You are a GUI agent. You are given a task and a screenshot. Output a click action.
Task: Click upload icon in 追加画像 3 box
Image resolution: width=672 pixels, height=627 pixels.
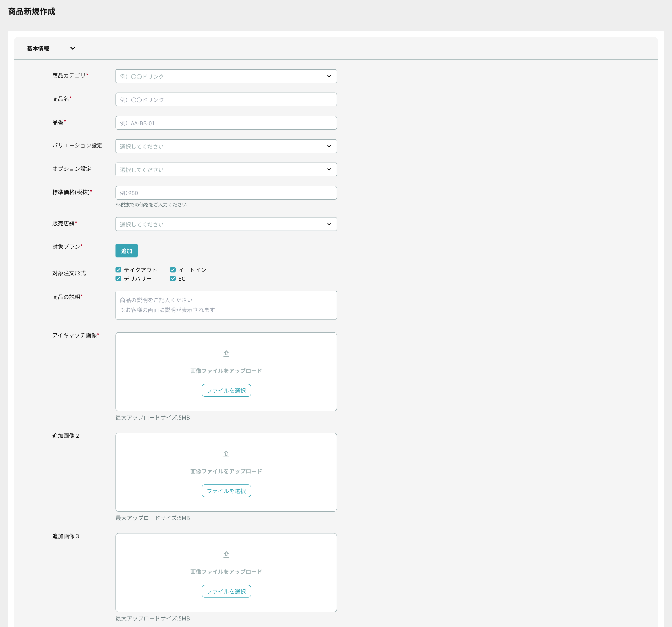pos(226,554)
